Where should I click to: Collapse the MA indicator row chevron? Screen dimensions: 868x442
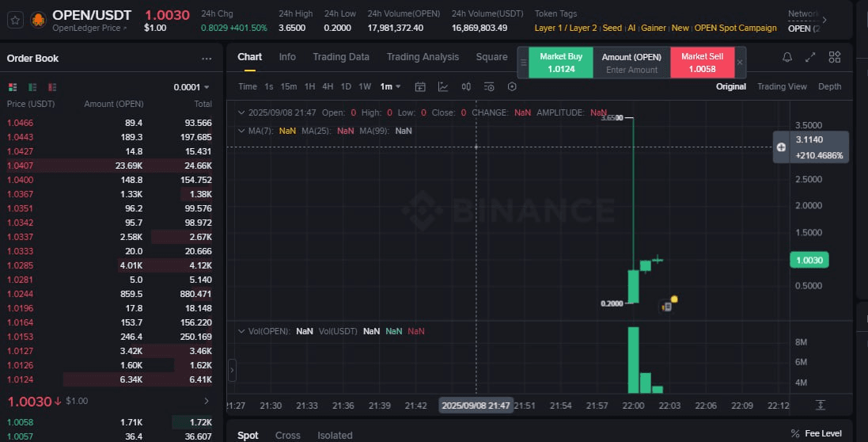pyautogui.click(x=241, y=131)
